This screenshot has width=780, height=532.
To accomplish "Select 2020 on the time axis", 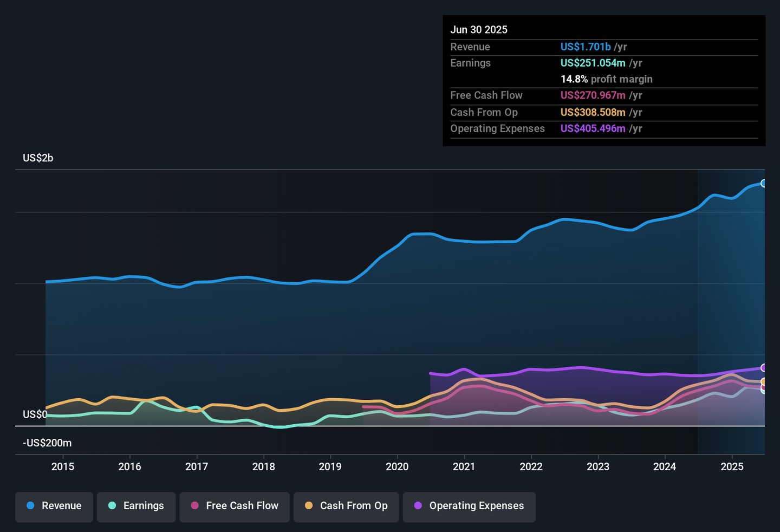I will [x=397, y=467].
